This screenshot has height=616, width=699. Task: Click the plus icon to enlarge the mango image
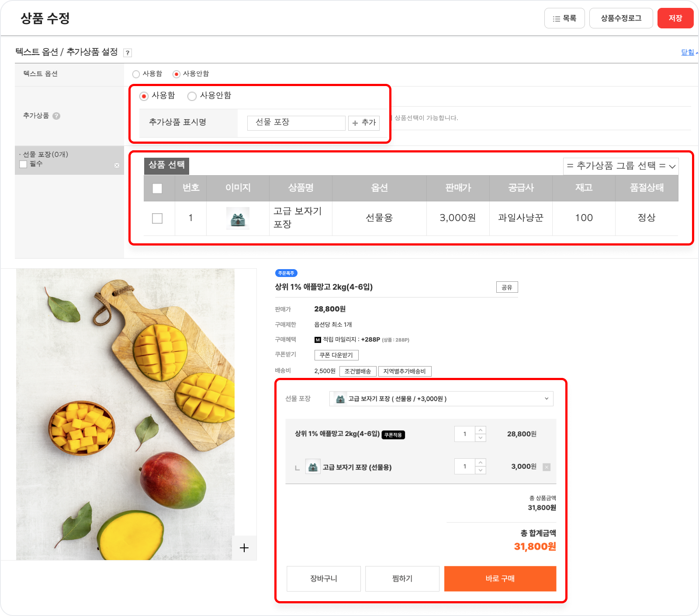(244, 548)
